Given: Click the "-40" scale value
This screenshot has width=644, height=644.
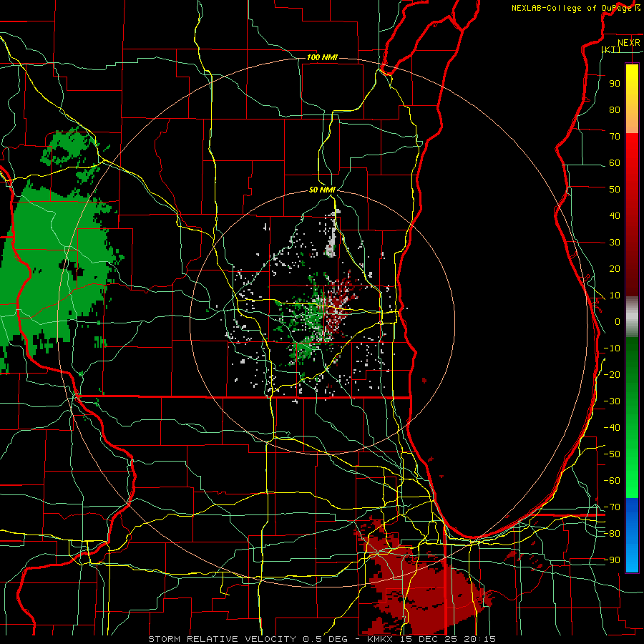Looking at the screenshot, I should point(612,428).
